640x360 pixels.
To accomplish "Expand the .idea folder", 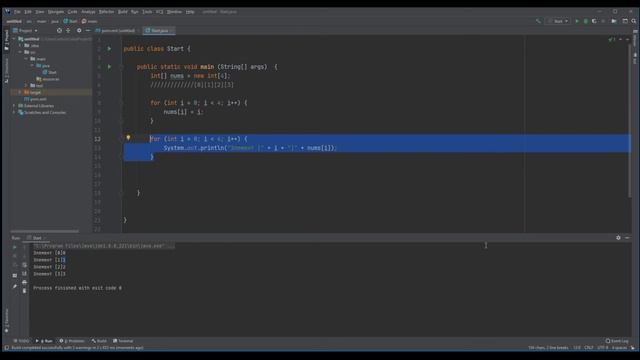I will click(x=20, y=46).
